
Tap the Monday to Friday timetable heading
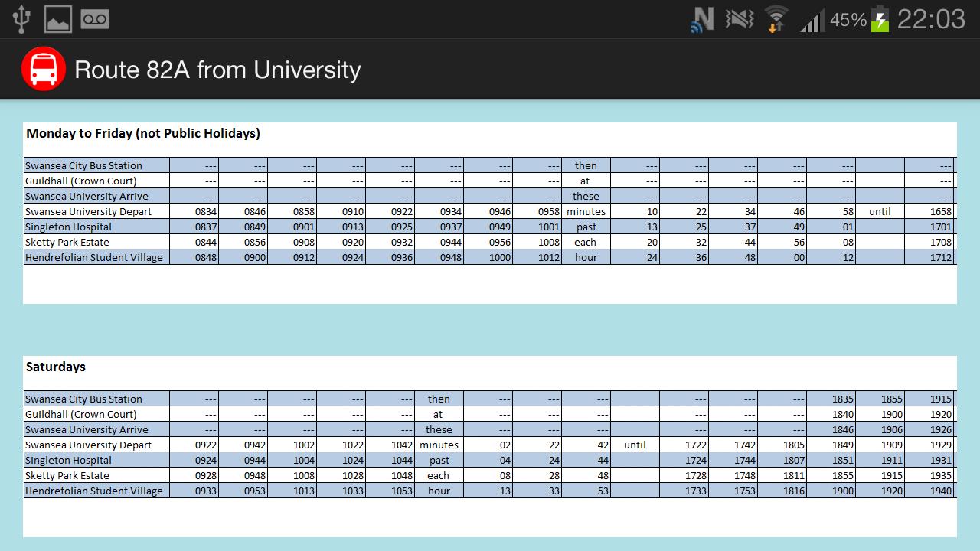pyautogui.click(x=144, y=133)
